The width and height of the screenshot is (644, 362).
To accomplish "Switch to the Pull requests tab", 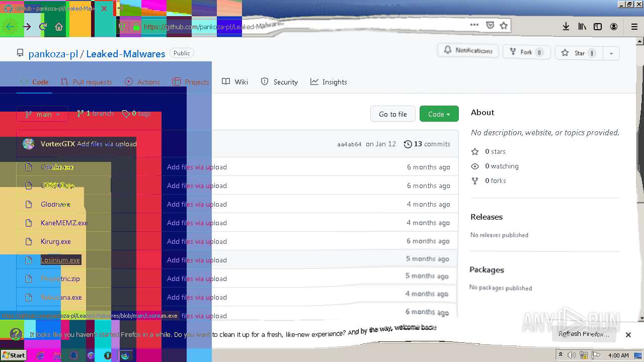I will tap(86, 82).
